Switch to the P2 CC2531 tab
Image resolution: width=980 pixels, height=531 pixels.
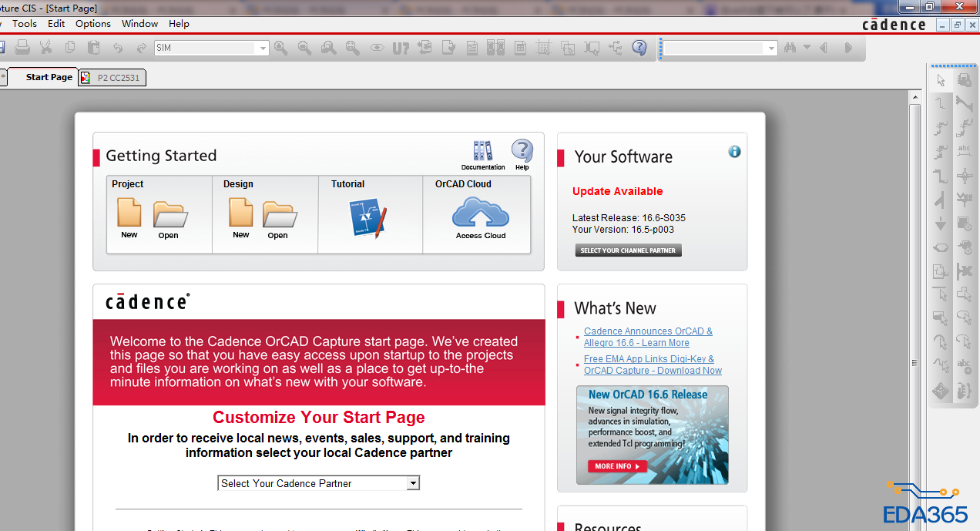pyautogui.click(x=112, y=78)
